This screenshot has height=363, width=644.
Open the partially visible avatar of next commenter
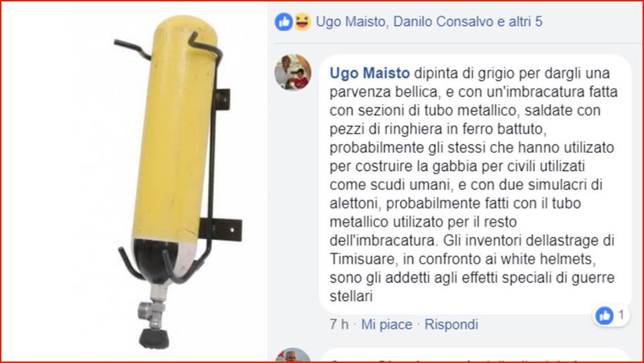pyautogui.click(x=293, y=355)
